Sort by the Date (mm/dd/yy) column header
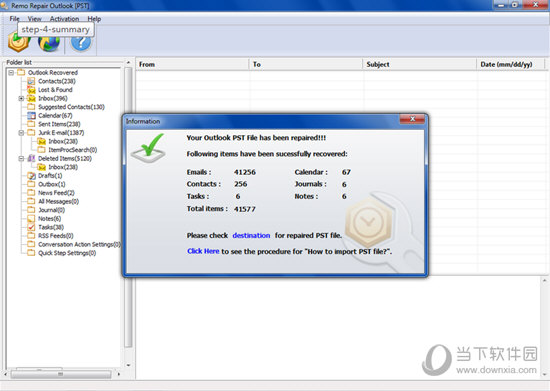 [x=511, y=65]
